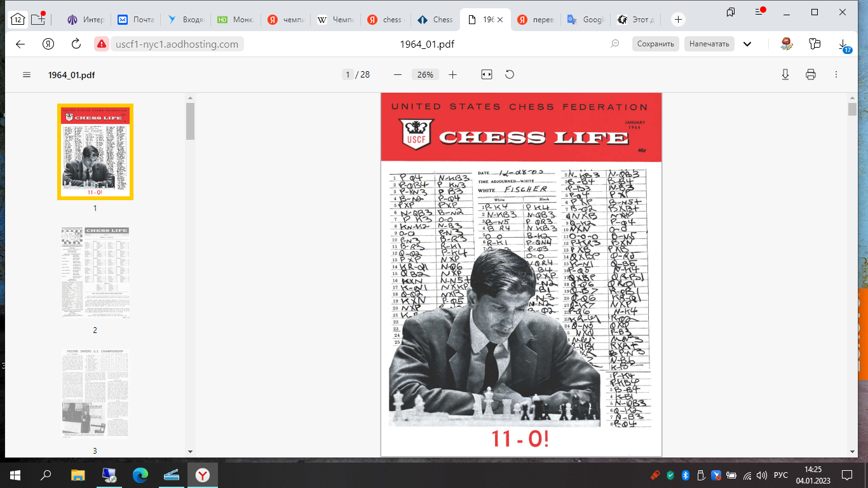868x488 pixels.
Task: Switch to the Почта tab
Action: pos(136,20)
